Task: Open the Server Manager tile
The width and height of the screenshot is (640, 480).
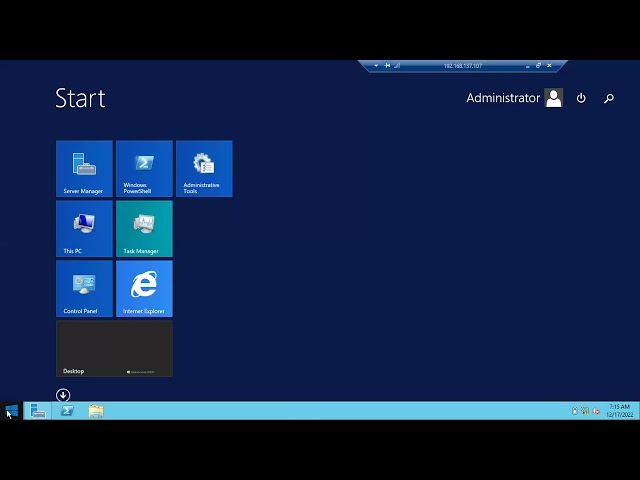Action: pyautogui.click(x=84, y=169)
